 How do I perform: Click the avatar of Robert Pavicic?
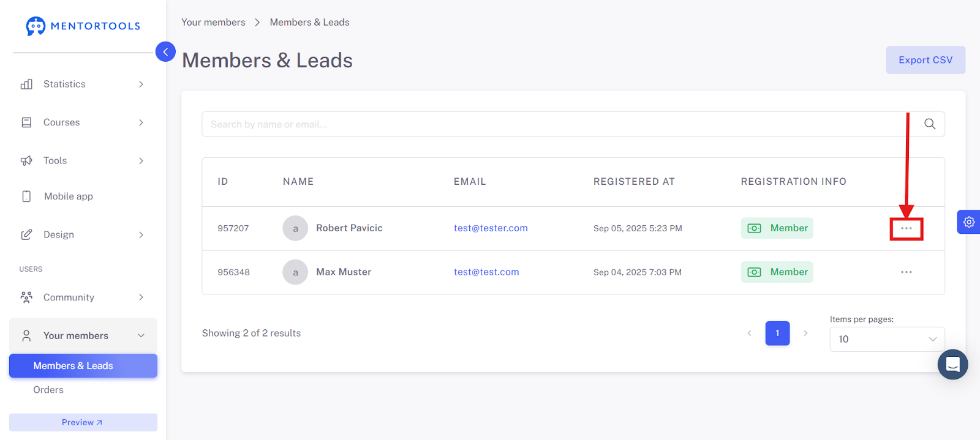(295, 228)
